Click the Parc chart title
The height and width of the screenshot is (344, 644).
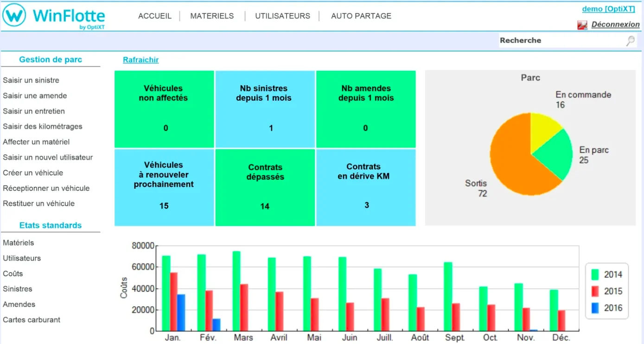tap(530, 78)
